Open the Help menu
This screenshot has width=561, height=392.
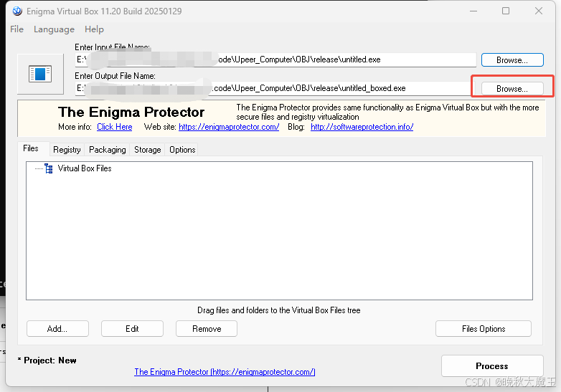point(94,29)
